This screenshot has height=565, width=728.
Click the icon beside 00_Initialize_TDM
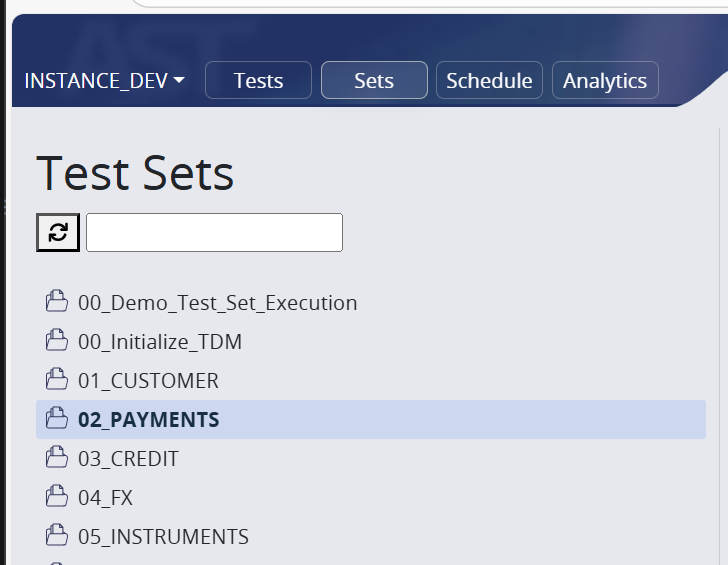pos(57,340)
